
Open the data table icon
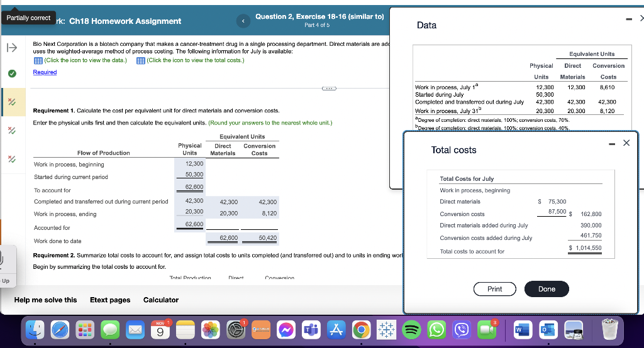click(38, 61)
